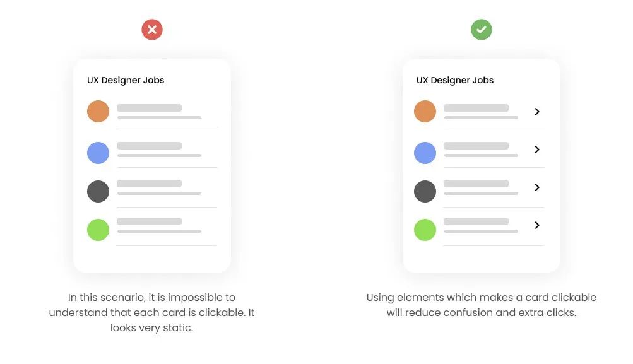Click the blue avatar in the right card
The height and width of the screenshot is (364, 633).
(x=425, y=153)
